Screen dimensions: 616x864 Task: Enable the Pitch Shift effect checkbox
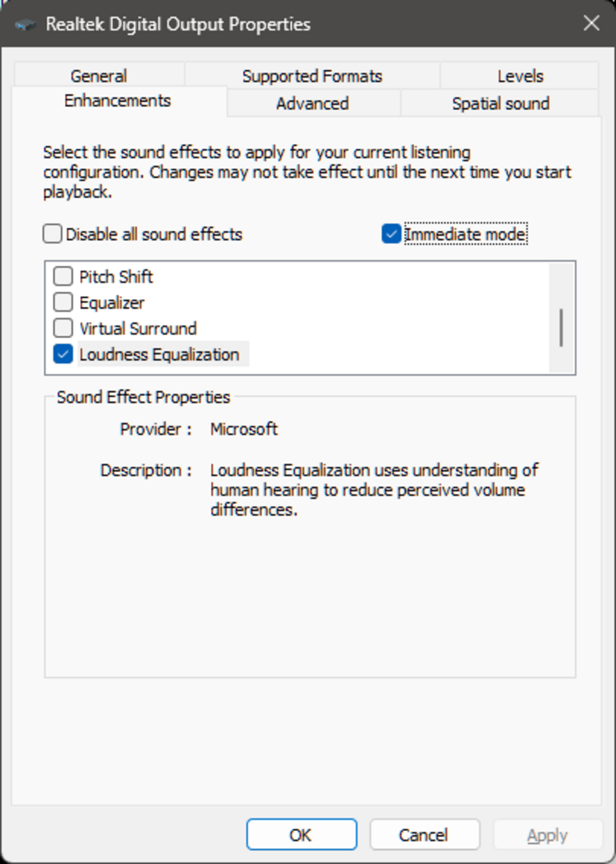(63, 276)
